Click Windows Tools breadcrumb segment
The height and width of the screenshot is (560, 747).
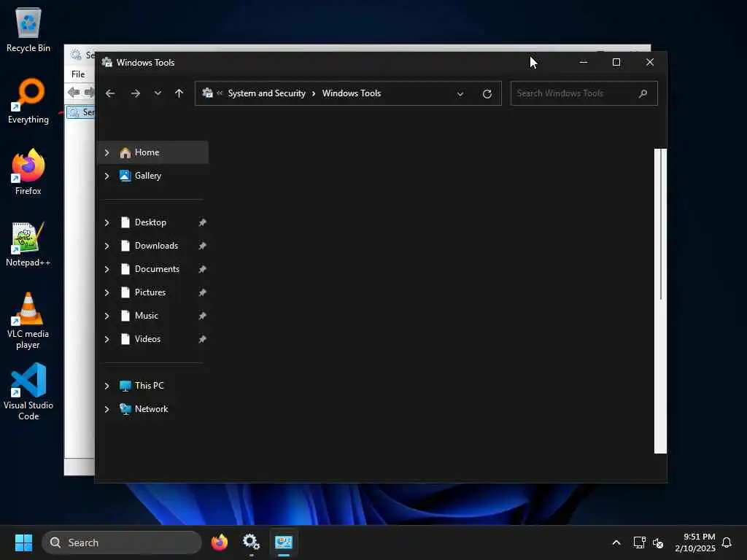pos(351,93)
